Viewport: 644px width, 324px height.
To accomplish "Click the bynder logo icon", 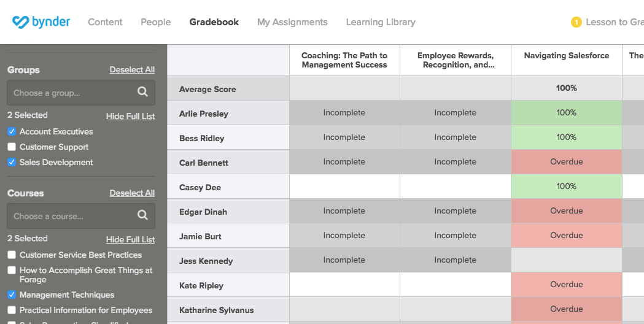I will (x=20, y=21).
